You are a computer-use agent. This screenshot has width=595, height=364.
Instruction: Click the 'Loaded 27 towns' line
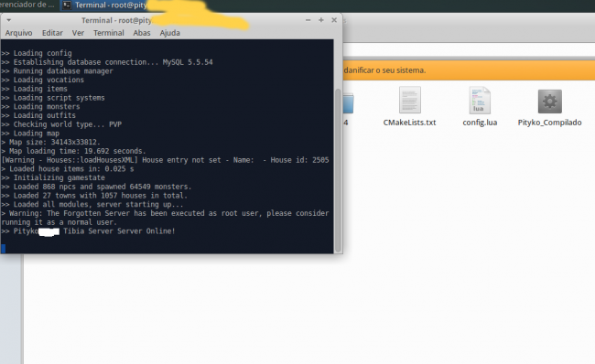pyautogui.click(x=94, y=196)
